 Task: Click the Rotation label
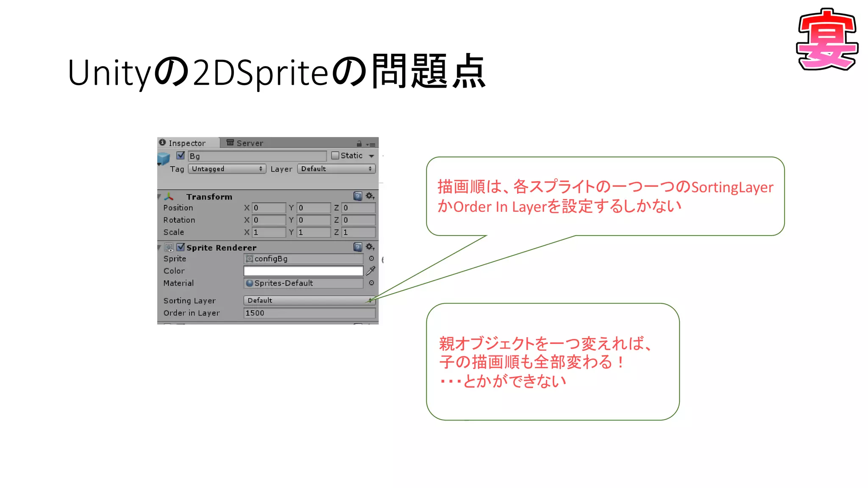point(179,220)
